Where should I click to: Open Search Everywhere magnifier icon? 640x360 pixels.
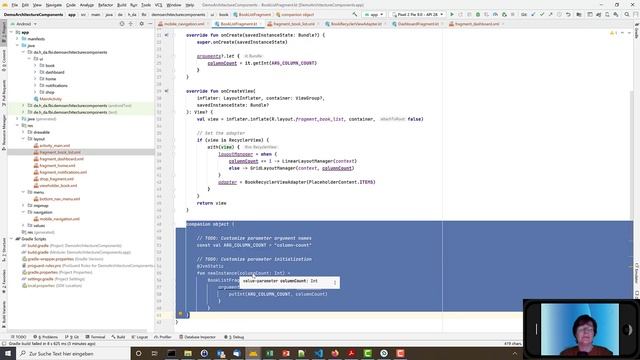click(627, 15)
